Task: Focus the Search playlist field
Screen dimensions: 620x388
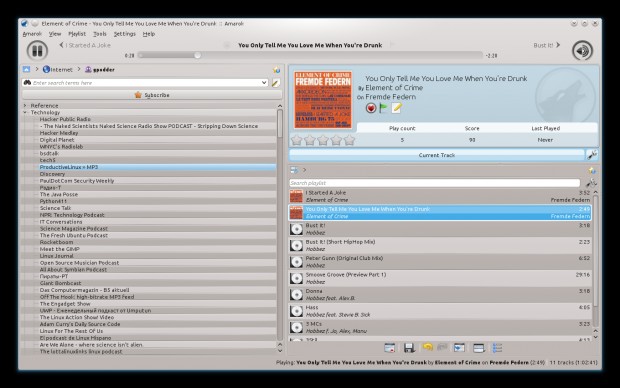Action: pos(435,183)
